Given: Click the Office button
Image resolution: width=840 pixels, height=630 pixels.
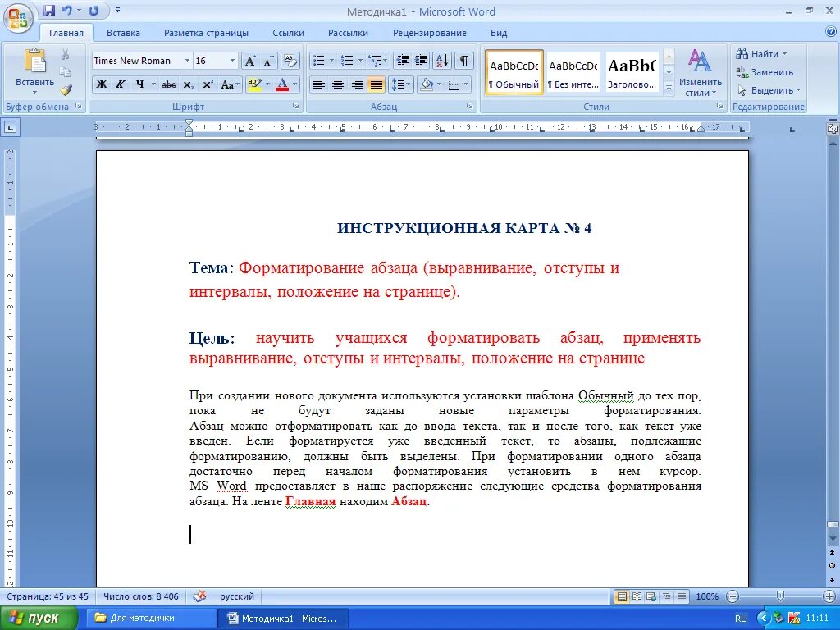Looking at the screenshot, I should click(x=18, y=18).
